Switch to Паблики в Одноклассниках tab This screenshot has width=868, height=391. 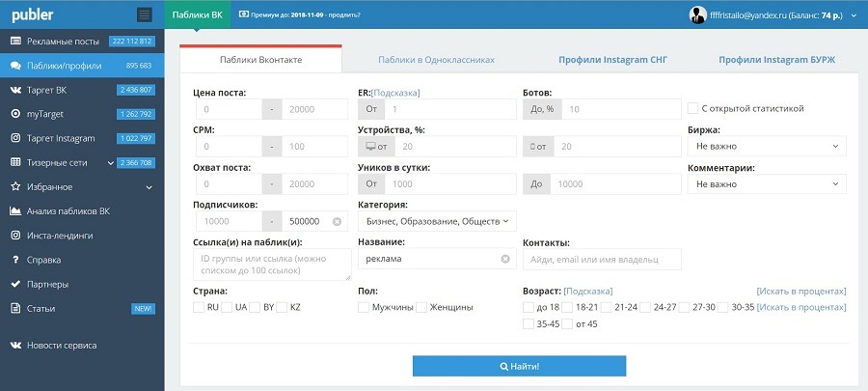point(436,59)
